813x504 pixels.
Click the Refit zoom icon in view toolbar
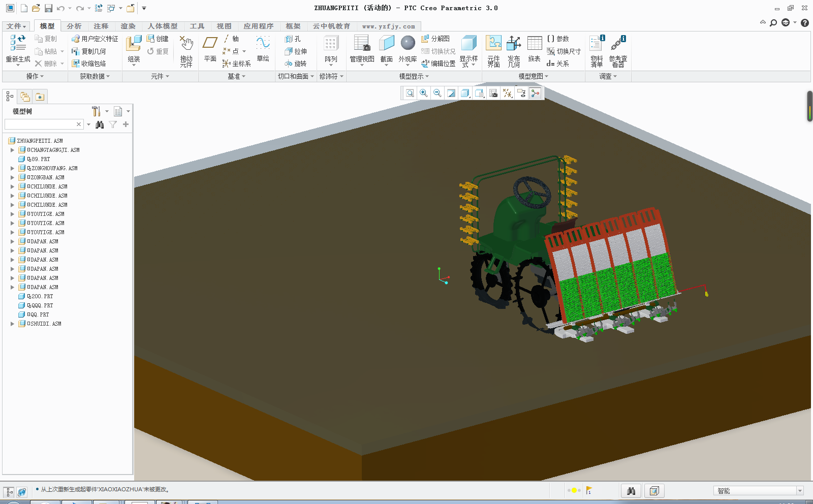coord(410,93)
